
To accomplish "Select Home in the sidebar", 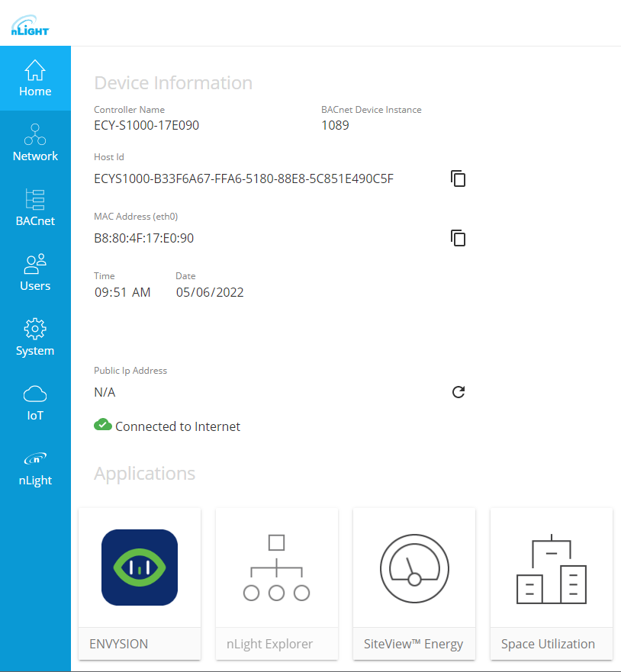I will [35, 79].
